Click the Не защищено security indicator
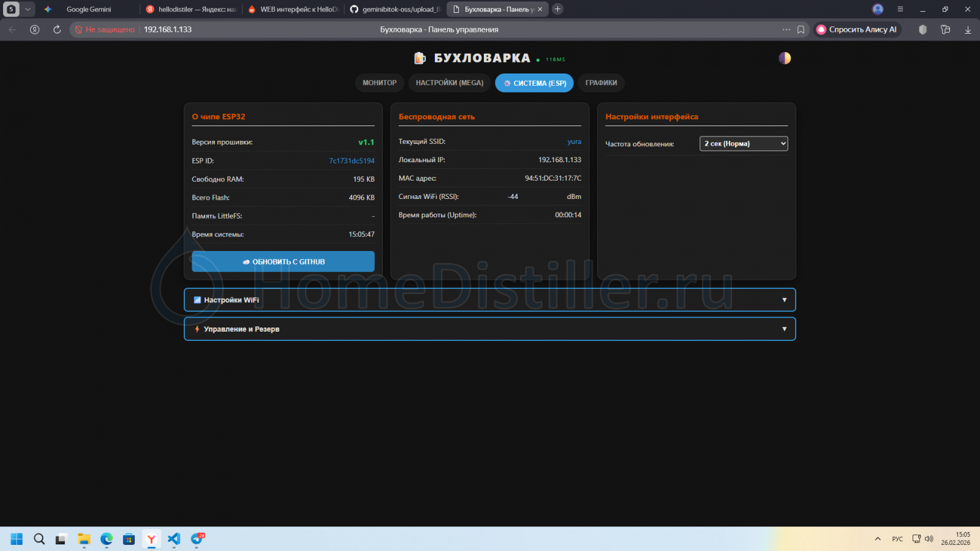Image resolution: width=980 pixels, height=551 pixels. coord(105,29)
